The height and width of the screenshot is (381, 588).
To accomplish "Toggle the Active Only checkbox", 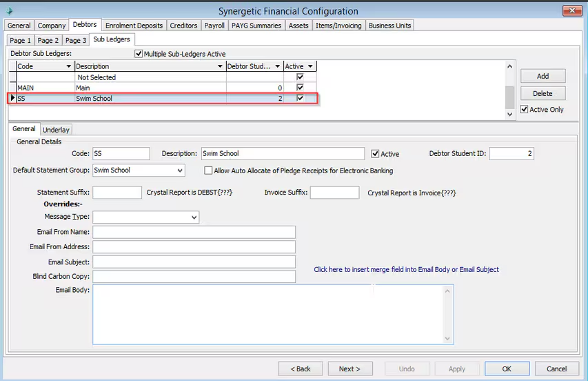I will (525, 109).
